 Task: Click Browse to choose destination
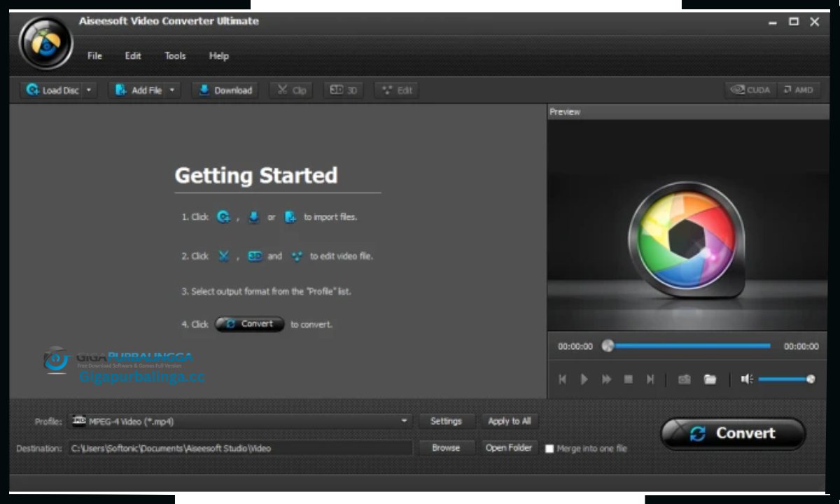pos(446,448)
